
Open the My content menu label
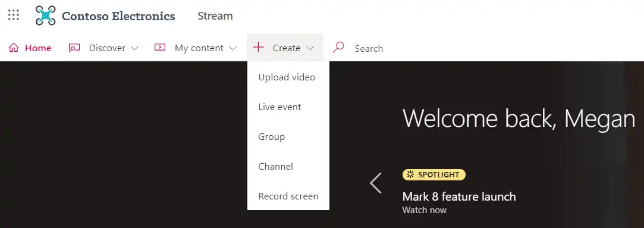click(x=199, y=48)
